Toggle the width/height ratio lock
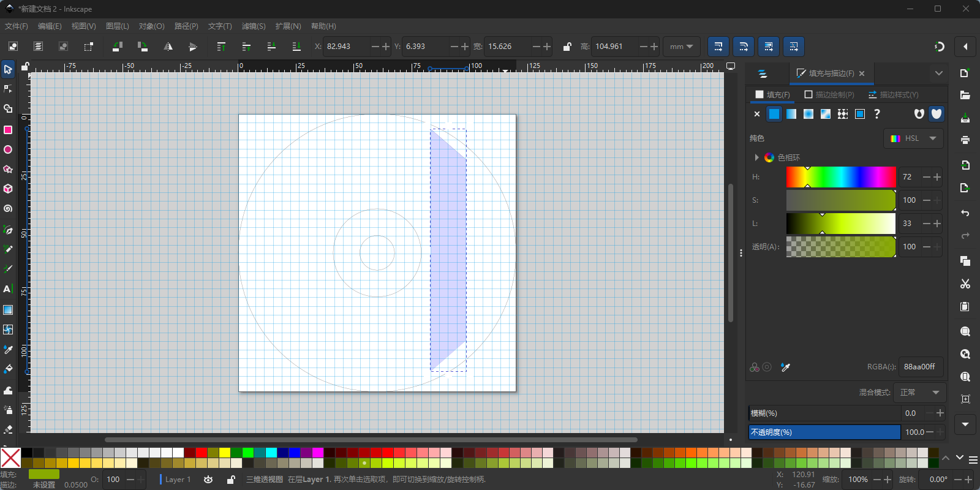This screenshot has width=980, height=490. [567, 47]
